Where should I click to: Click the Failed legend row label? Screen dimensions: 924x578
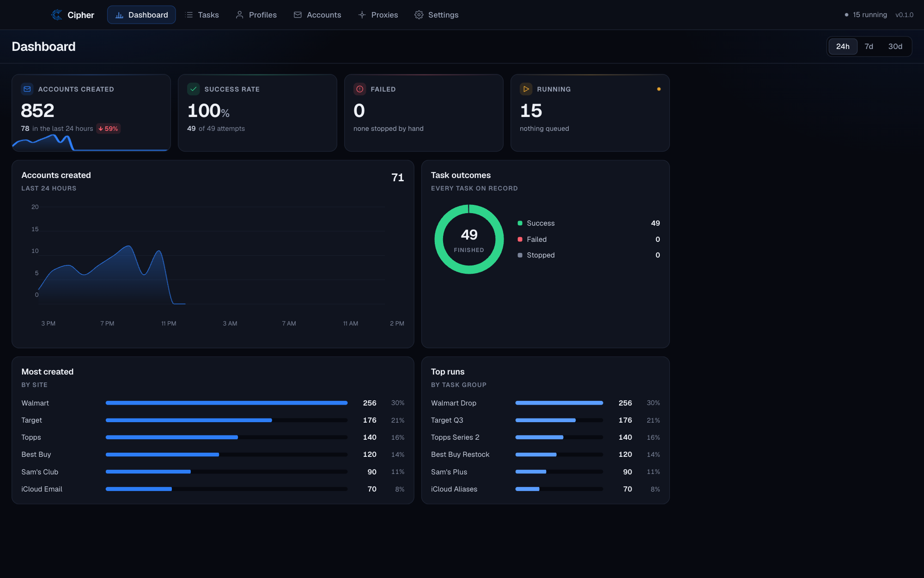536,239
